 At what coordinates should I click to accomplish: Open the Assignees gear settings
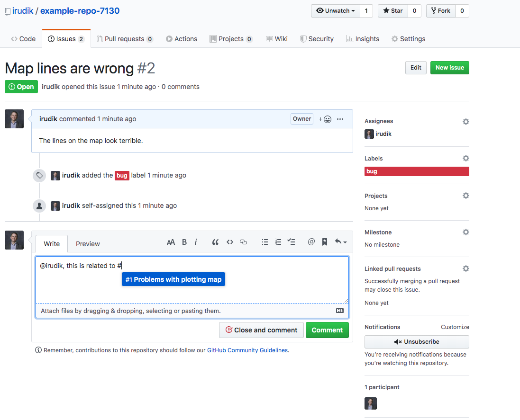(x=465, y=122)
